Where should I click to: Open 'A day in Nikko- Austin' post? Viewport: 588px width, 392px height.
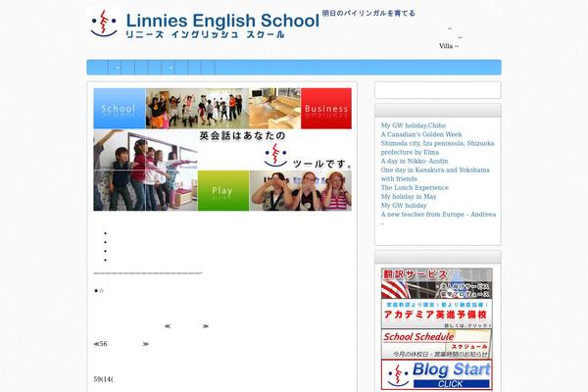coord(415,161)
